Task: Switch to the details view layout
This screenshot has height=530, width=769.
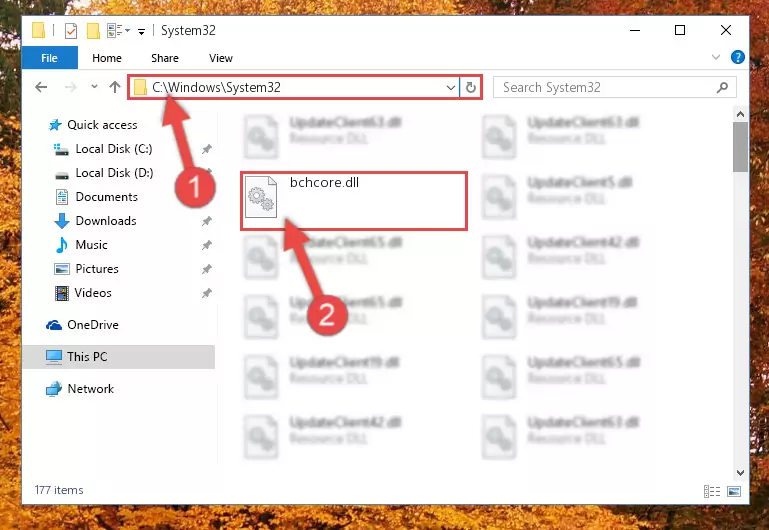Action: pos(712,491)
